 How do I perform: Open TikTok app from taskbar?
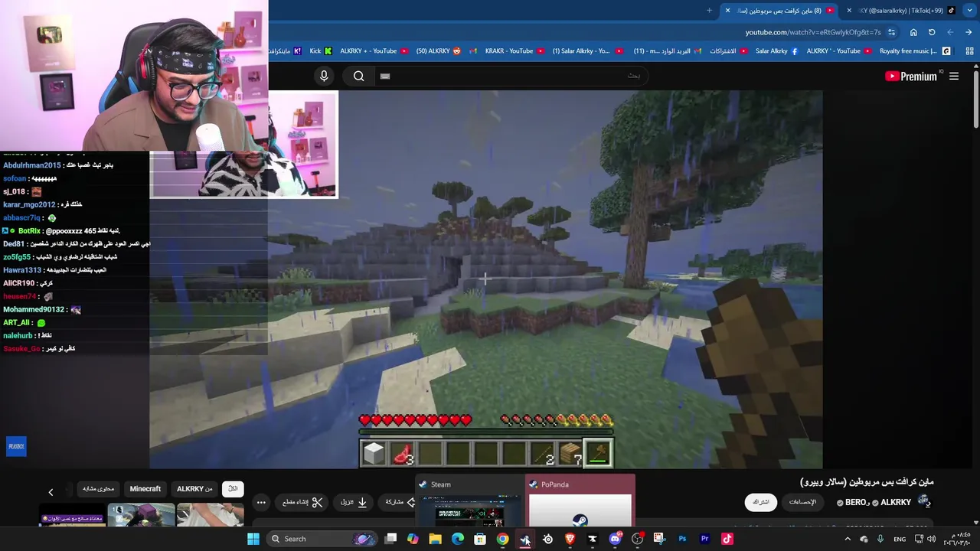(x=727, y=539)
